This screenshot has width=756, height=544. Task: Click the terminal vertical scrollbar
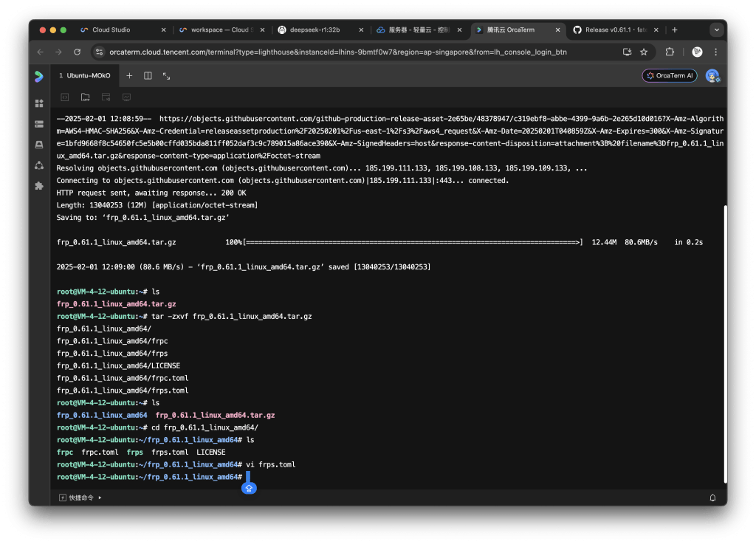[725, 344]
